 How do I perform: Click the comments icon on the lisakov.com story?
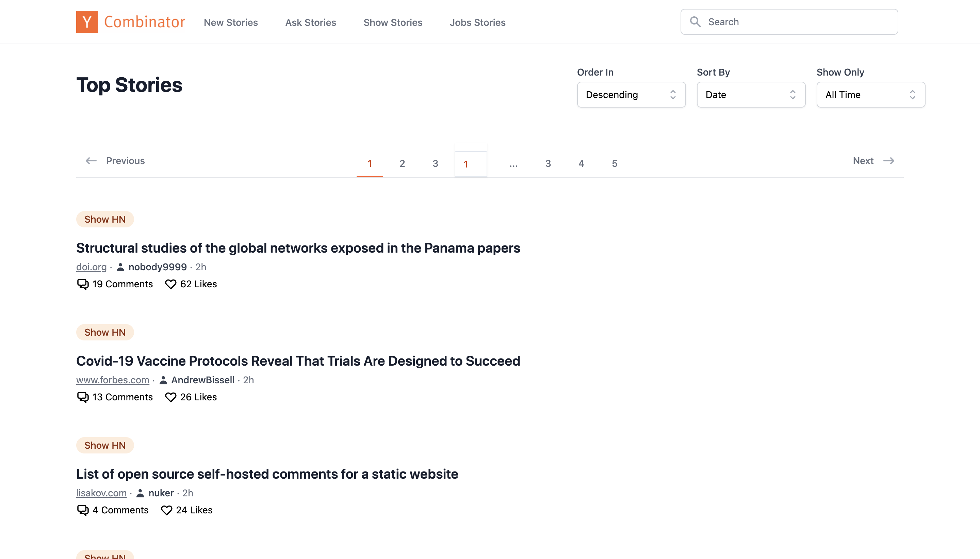[82, 510]
